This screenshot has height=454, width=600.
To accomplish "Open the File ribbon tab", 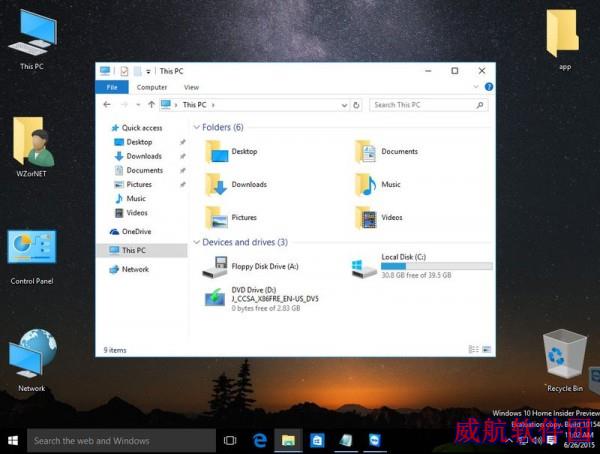I will [112, 87].
